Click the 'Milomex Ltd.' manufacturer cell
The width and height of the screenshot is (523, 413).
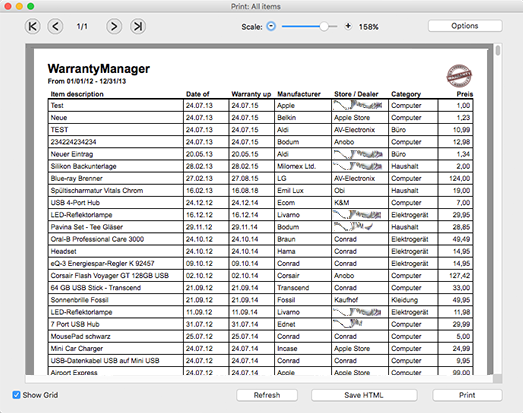coord(303,166)
